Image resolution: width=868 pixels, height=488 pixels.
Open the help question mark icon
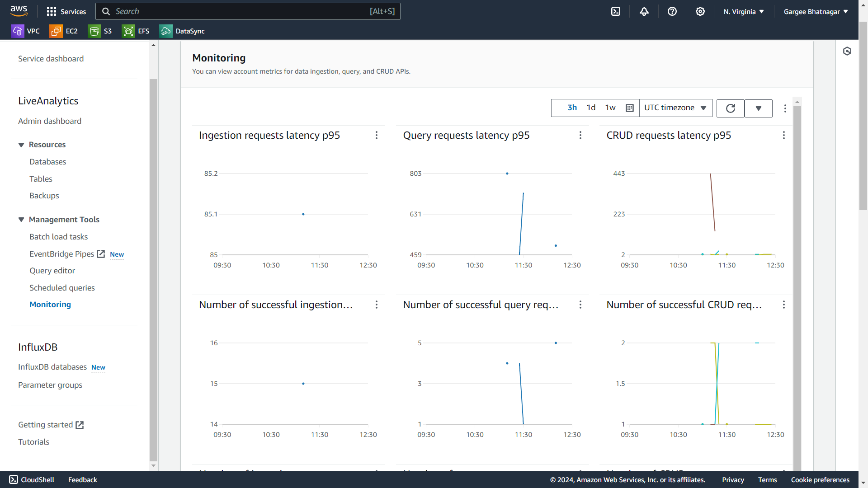pos(672,11)
